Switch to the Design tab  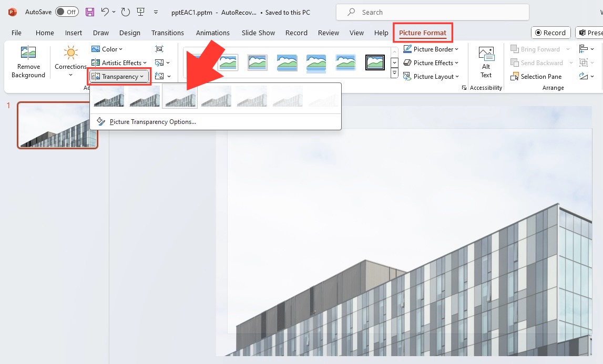coord(130,33)
